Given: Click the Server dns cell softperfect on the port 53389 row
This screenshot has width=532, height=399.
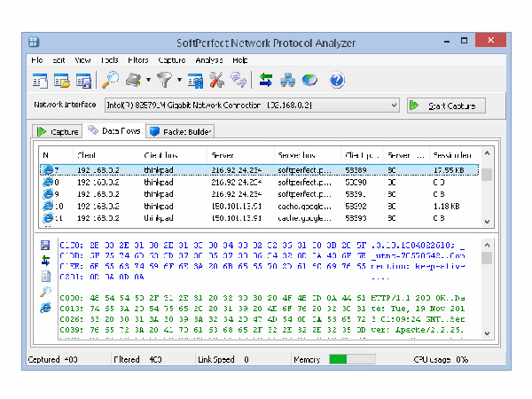Looking at the screenshot, I should click(304, 170).
